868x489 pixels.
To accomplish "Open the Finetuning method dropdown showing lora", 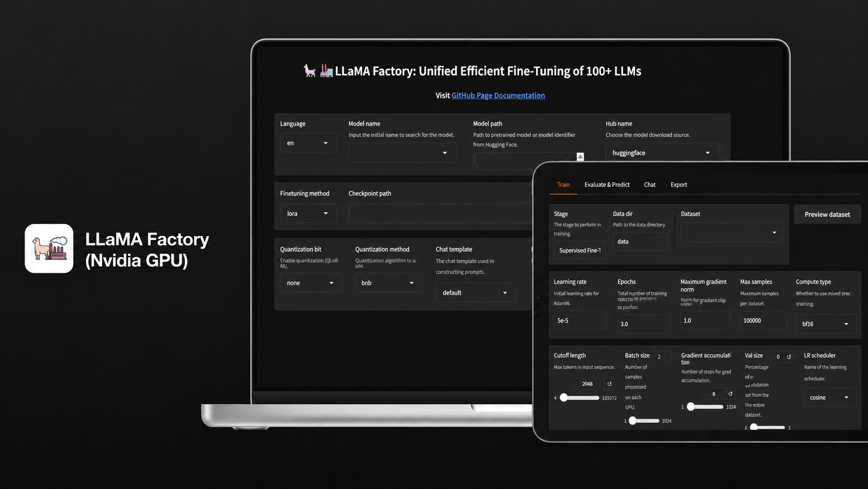I will click(x=308, y=214).
